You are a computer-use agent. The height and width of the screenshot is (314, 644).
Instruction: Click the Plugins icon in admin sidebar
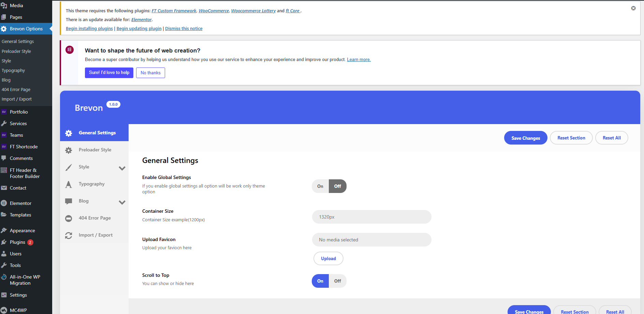pyautogui.click(x=4, y=242)
